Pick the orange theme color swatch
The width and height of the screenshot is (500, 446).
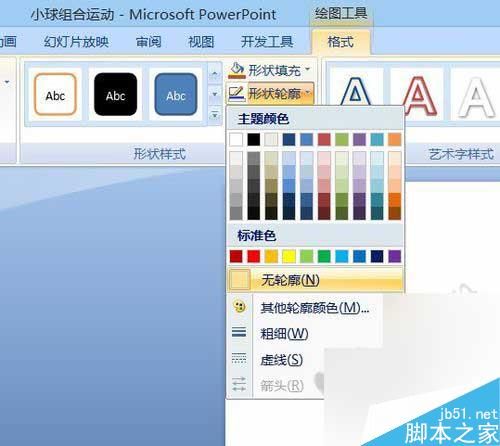(395, 139)
